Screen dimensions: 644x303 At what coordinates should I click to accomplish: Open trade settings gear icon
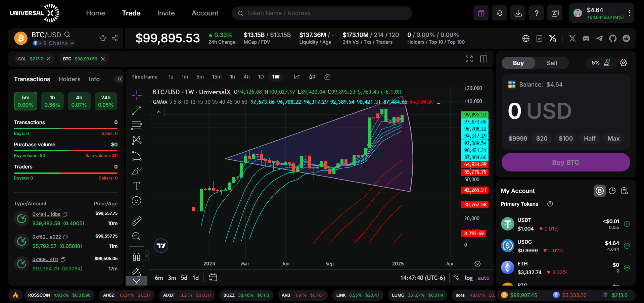point(624,63)
